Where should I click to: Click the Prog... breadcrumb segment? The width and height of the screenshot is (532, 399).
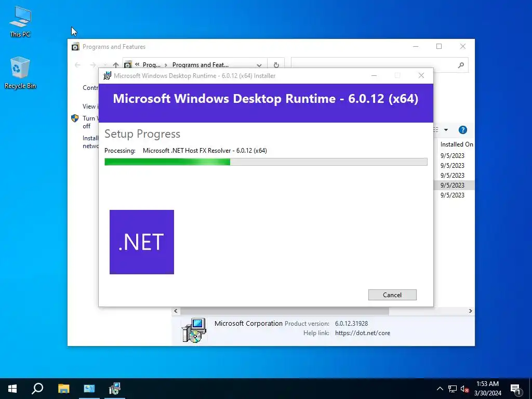(151, 65)
